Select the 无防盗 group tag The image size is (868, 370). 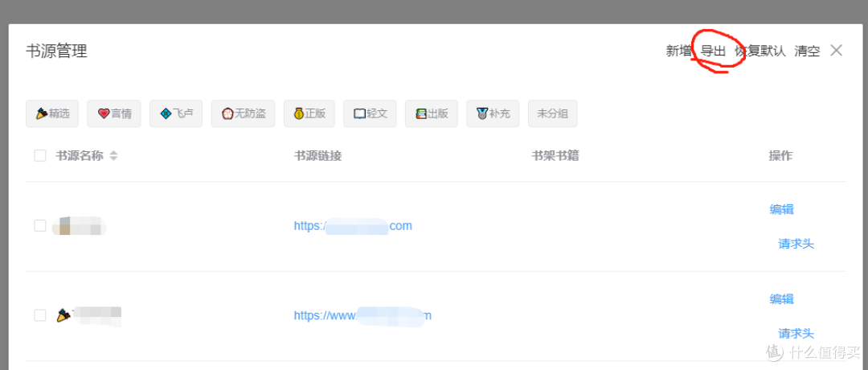pos(243,113)
